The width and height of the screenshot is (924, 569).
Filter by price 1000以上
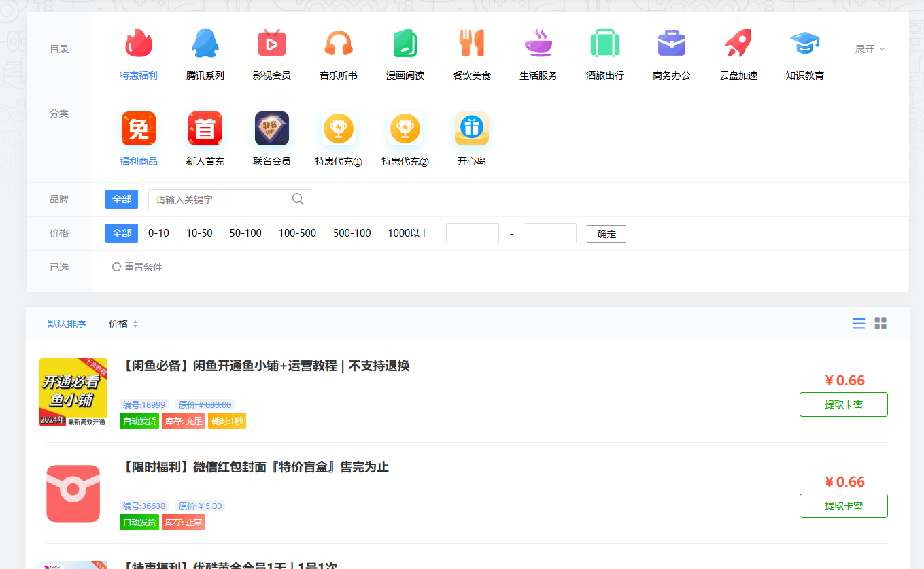(x=409, y=233)
